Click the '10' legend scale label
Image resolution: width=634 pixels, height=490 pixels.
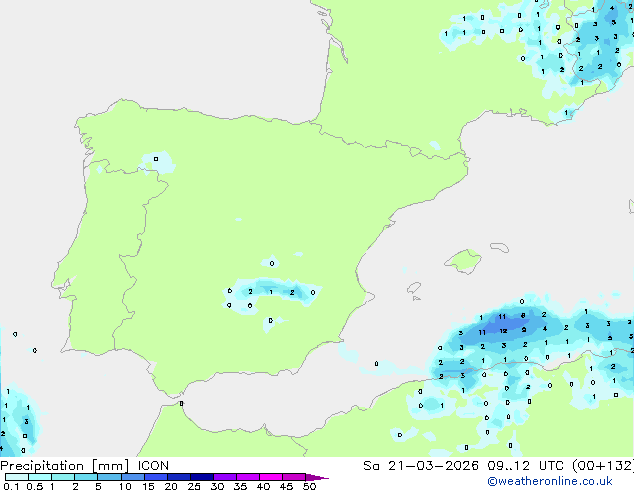(125, 486)
